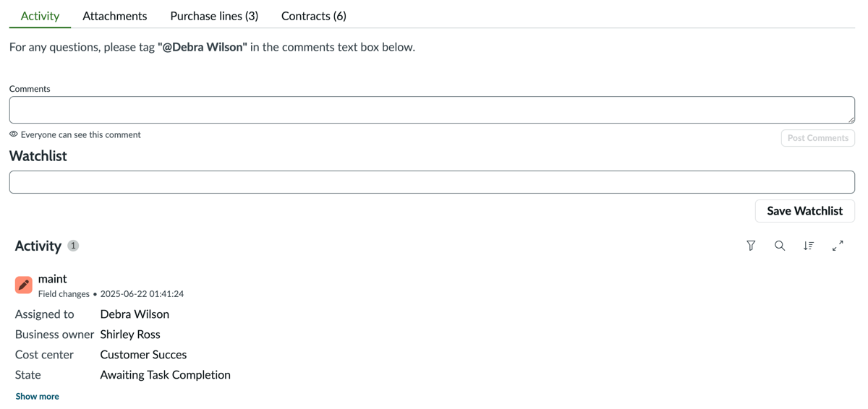
Task: Click the Activity count badge
Action: 73,246
